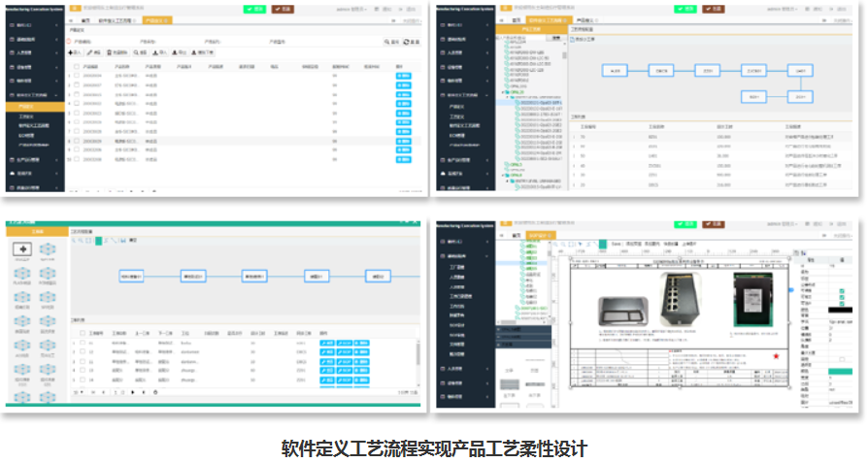Click the magnifier query button beside product filters
The height and width of the screenshot is (463, 868).
pos(390,42)
